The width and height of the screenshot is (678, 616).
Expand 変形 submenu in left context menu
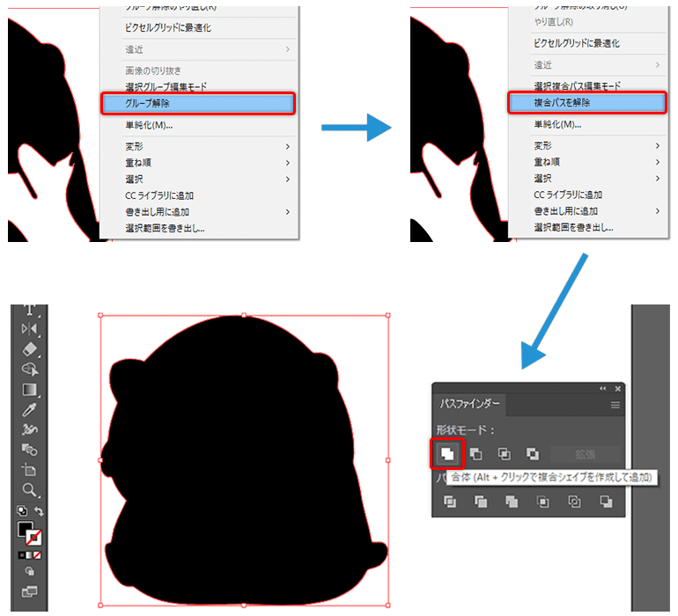pyautogui.click(x=199, y=147)
